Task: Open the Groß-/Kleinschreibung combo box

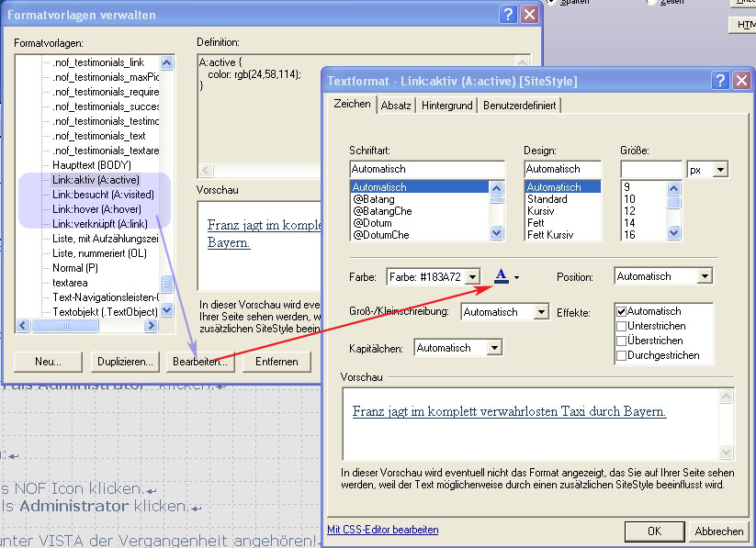Action: pyautogui.click(x=541, y=312)
